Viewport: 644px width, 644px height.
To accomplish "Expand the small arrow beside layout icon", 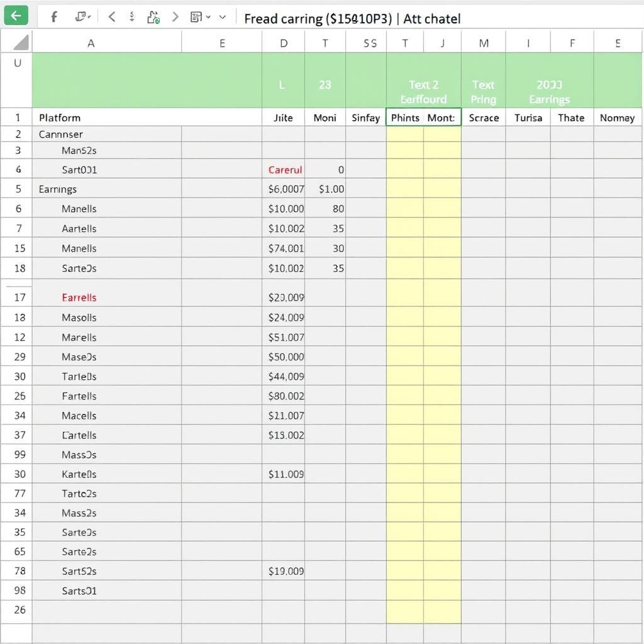I will [x=208, y=17].
